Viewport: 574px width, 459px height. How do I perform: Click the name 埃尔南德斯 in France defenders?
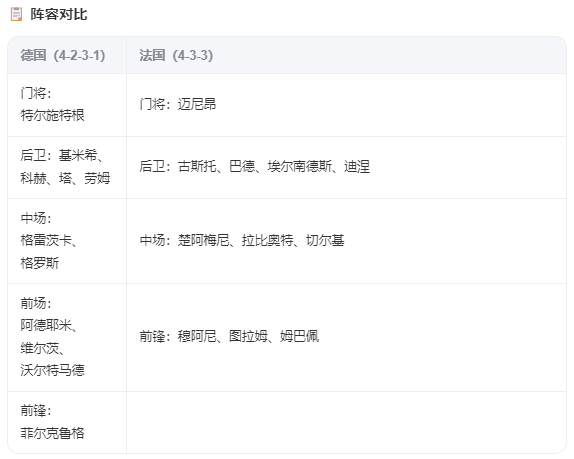299,167
